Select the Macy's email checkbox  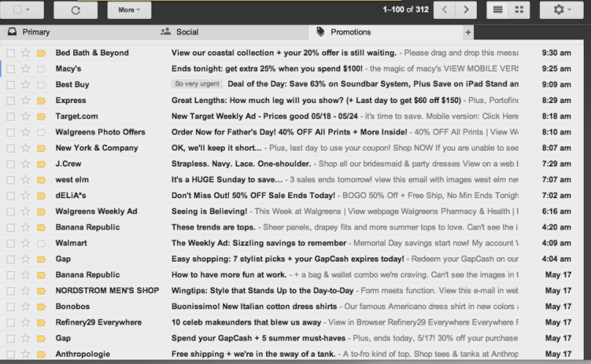(10, 69)
